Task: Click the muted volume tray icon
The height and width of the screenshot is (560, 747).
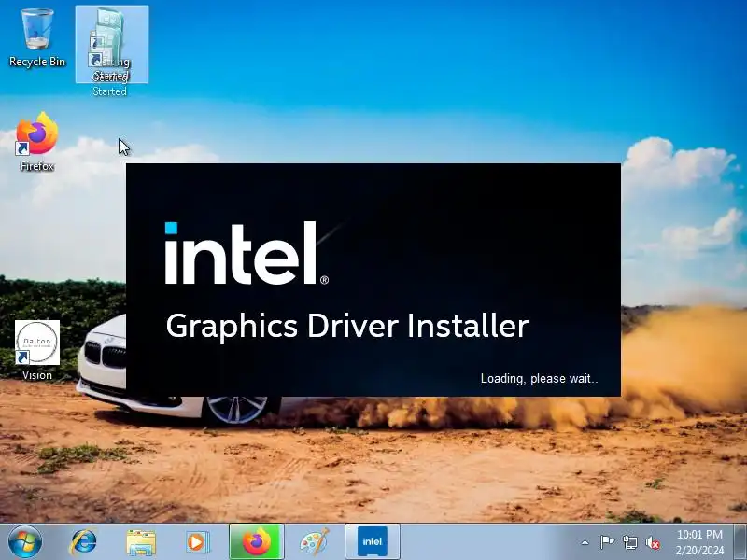Action: [653, 543]
